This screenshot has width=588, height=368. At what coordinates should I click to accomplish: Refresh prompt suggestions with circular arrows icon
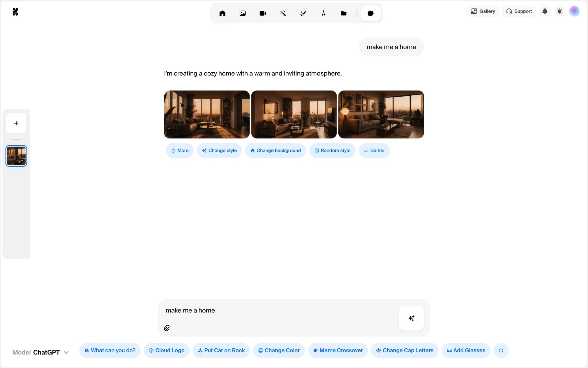tap(501, 351)
